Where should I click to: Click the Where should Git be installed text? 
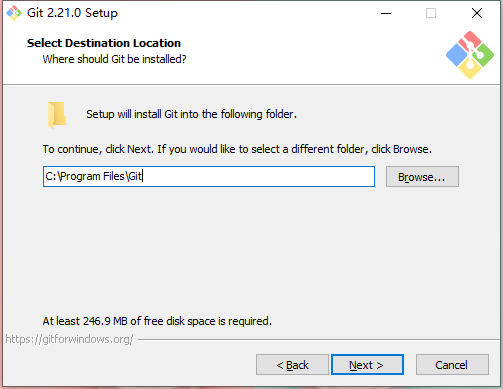click(x=114, y=59)
